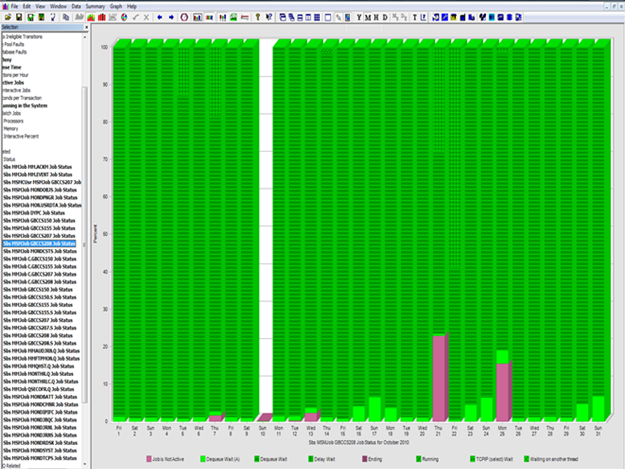Click the blue left arrow toolbar icon

tap(159, 17)
